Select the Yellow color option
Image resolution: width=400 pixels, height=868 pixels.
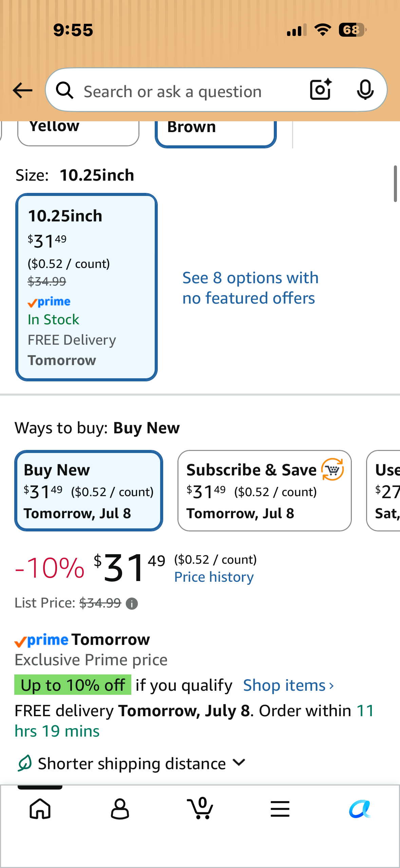coord(78,132)
